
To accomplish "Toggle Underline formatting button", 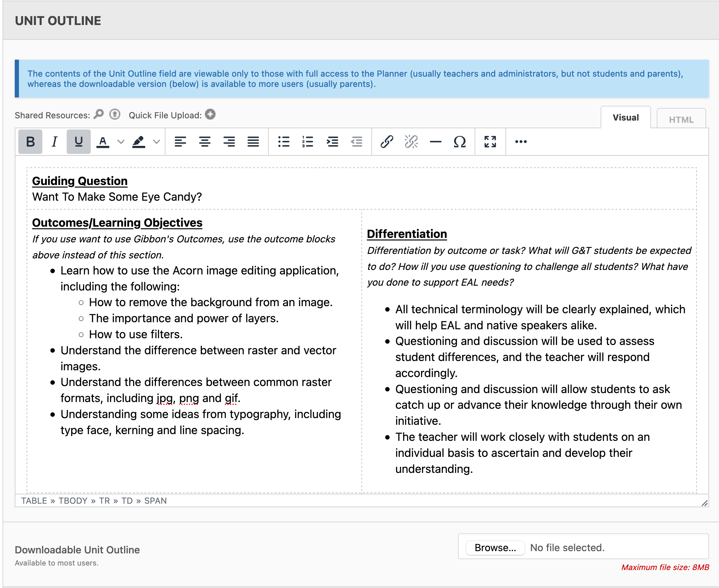I will [x=79, y=142].
